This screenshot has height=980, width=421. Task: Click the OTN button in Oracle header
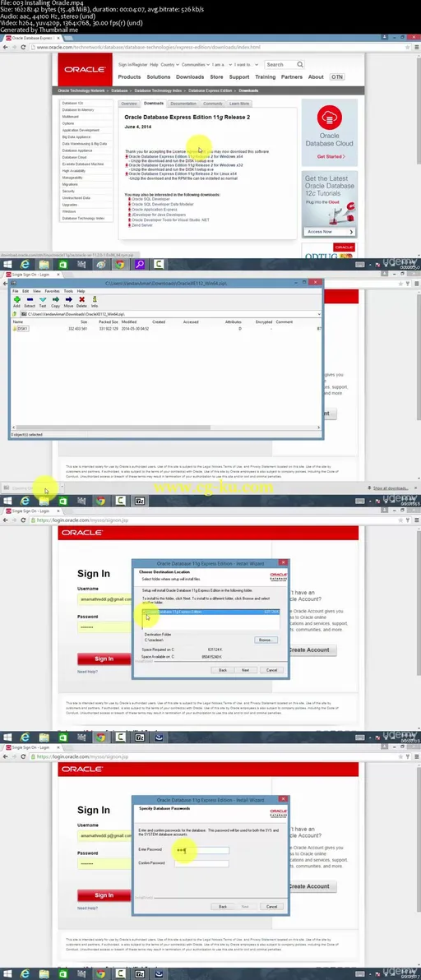(336, 77)
